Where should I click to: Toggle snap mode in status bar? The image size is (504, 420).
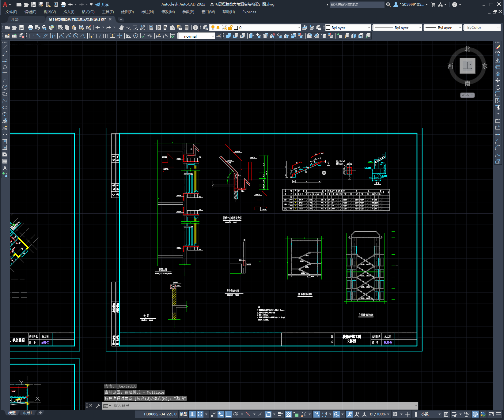click(x=200, y=414)
